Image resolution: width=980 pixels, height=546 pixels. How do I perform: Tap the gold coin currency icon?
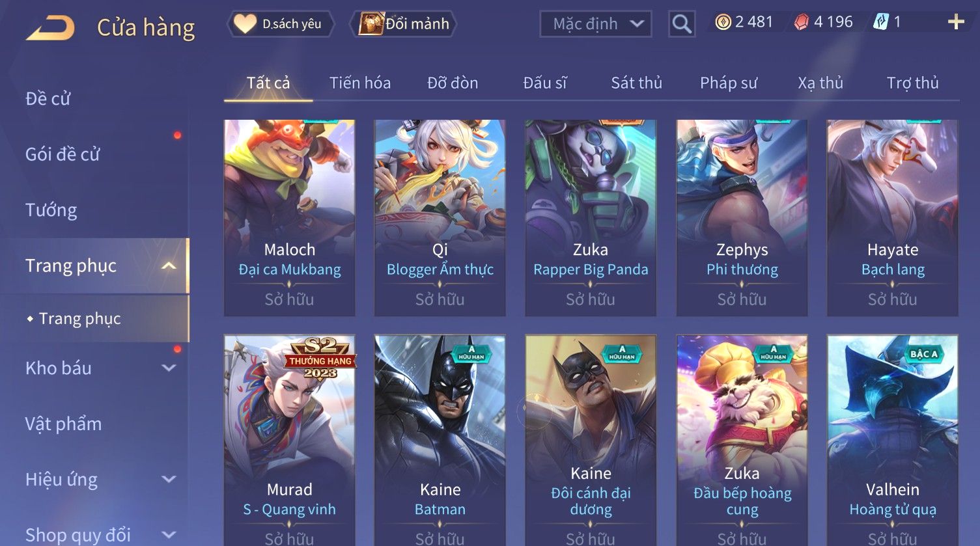click(x=723, y=23)
